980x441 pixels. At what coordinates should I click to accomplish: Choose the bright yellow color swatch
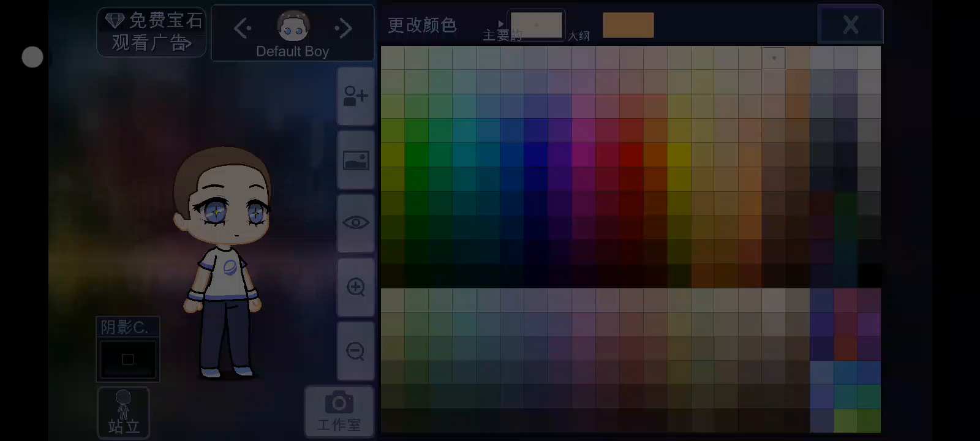(x=679, y=154)
